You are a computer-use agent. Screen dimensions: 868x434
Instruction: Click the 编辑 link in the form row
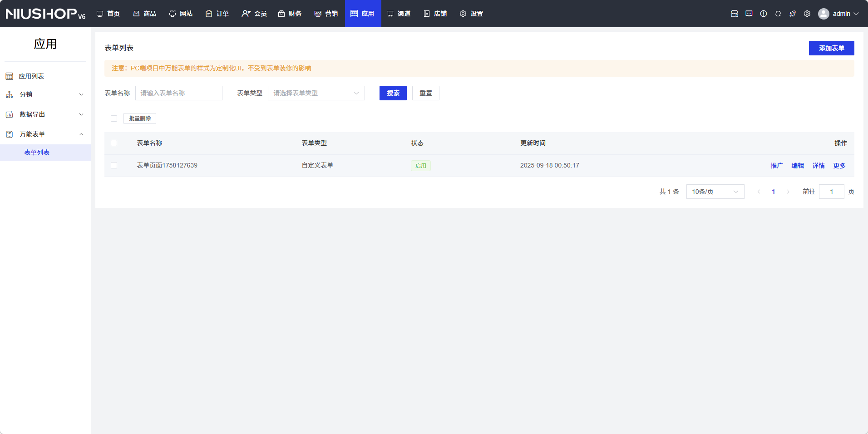797,166
